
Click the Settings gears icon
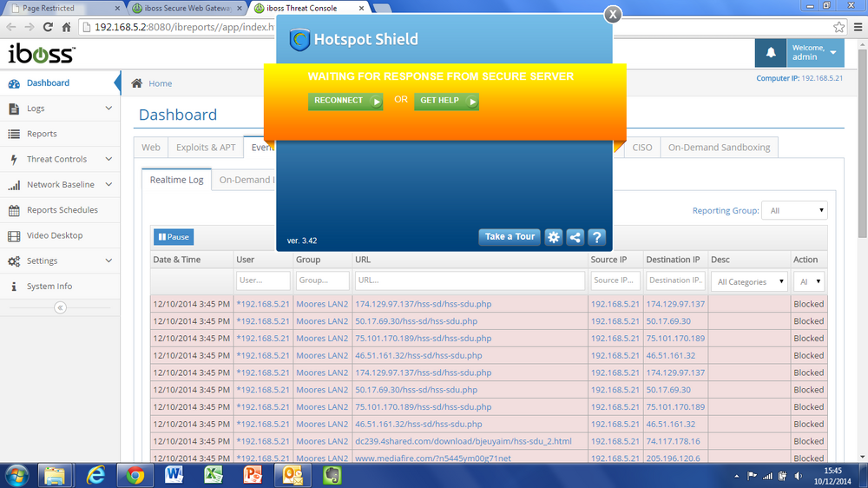coord(14,260)
